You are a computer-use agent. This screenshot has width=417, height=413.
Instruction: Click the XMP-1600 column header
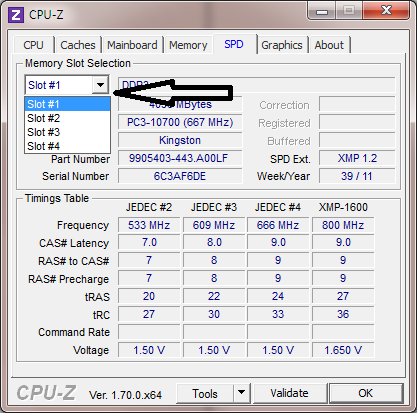coord(343,207)
